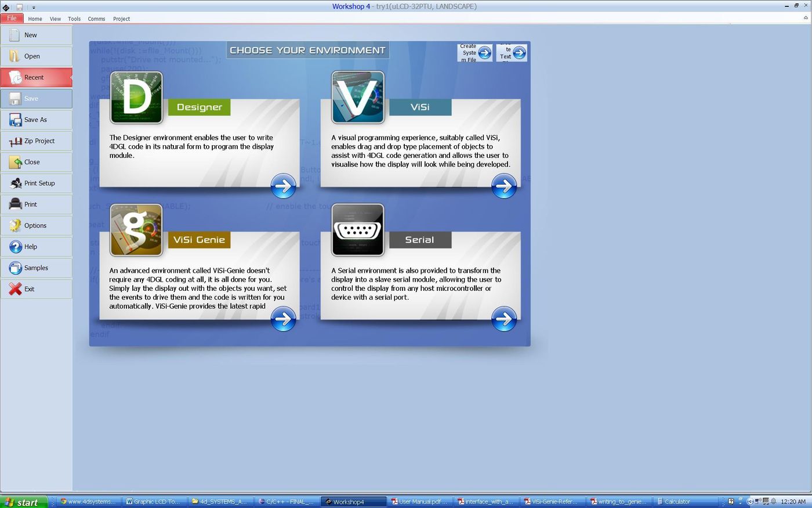Click the New file button
The width and height of the screenshot is (812, 508).
pyautogui.click(x=37, y=35)
